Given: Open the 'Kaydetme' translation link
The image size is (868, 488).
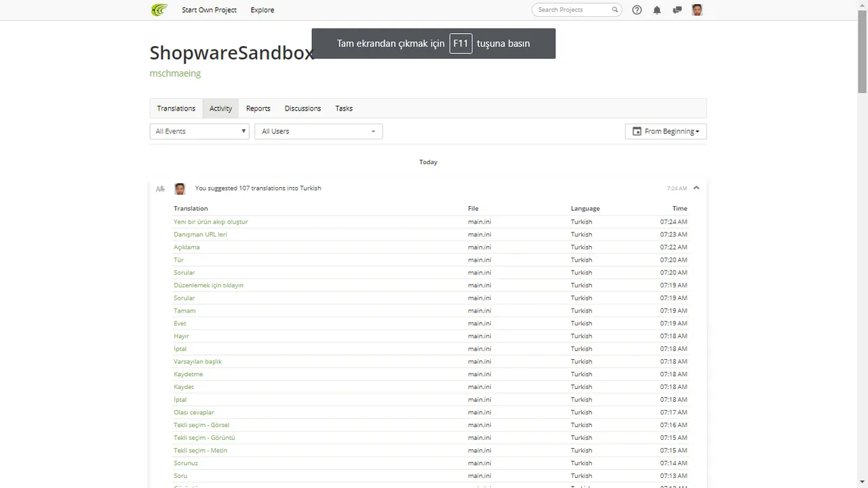Looking at the screenshot, I should click(189, 374).
